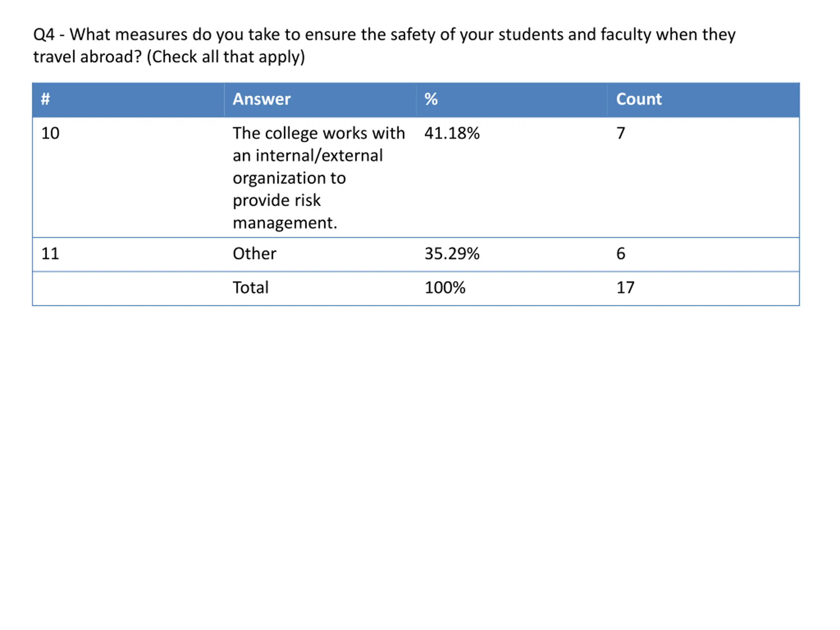The width and height of the screenshot is (840, 630).
Task: Click the '(Check all that apply)' text
Action: coord(226,57)
